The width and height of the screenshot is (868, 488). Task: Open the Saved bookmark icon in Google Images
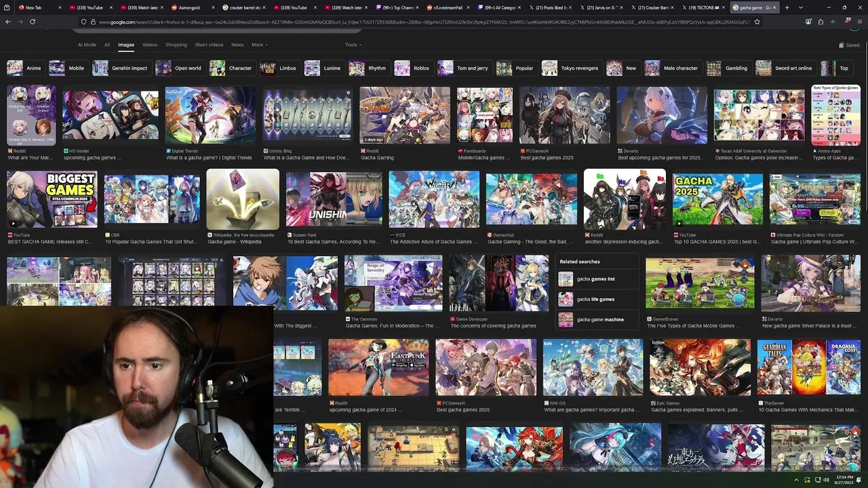point(849,45)
